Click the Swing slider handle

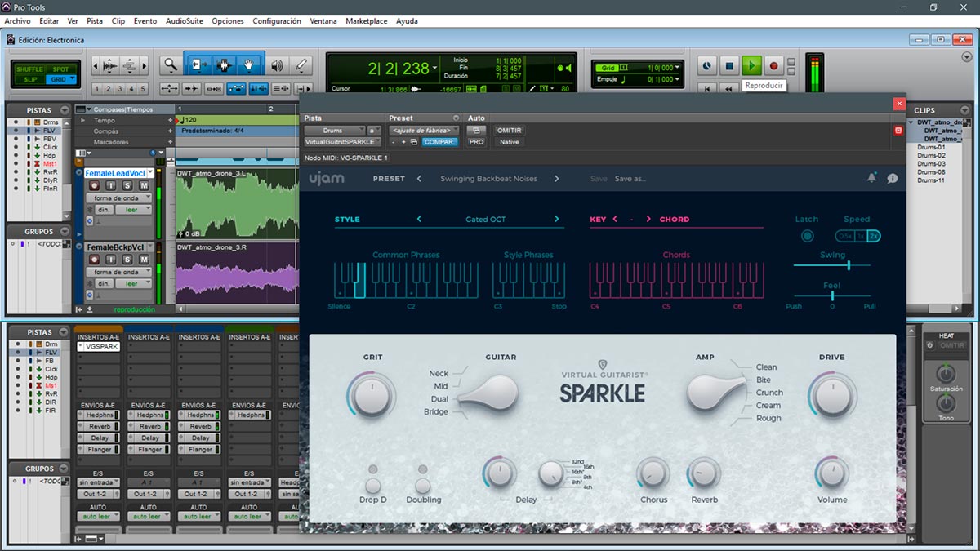(849, 265)
